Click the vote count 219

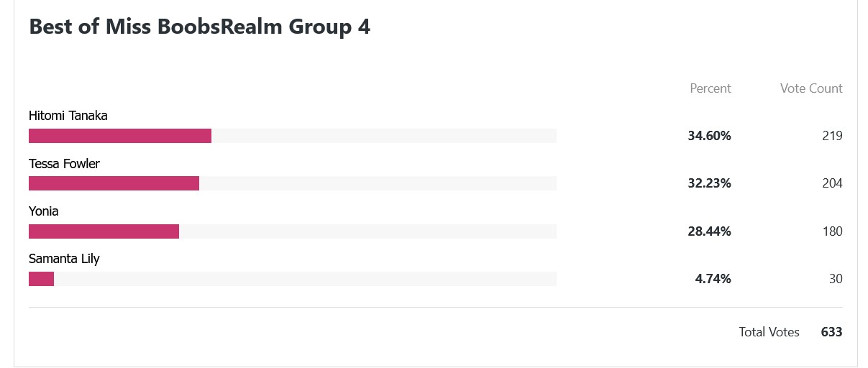pos(833,136)
